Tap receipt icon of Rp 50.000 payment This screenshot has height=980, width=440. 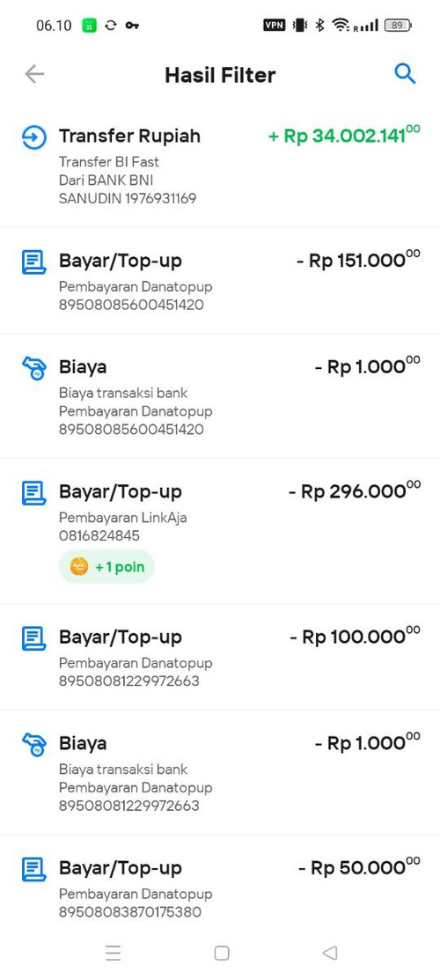tap(34, 869)
